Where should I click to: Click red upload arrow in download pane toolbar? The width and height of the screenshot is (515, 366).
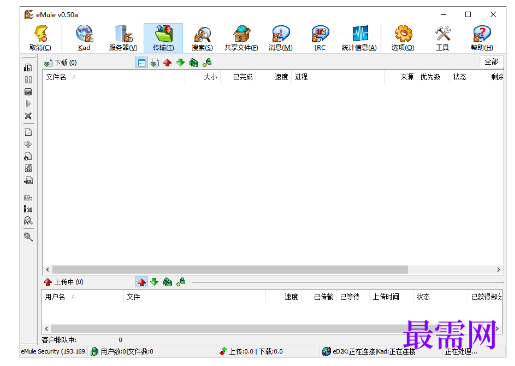[167, 62]
